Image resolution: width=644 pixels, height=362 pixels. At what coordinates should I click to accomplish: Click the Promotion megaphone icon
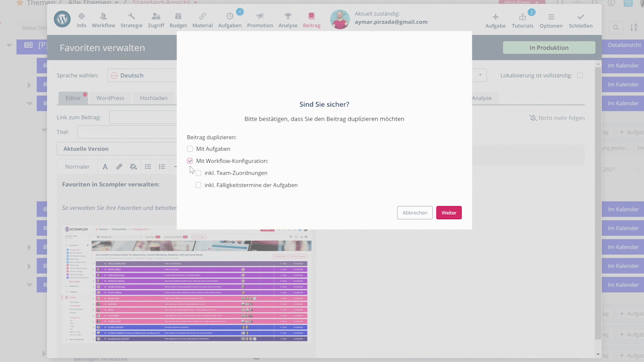coord(260,17)
